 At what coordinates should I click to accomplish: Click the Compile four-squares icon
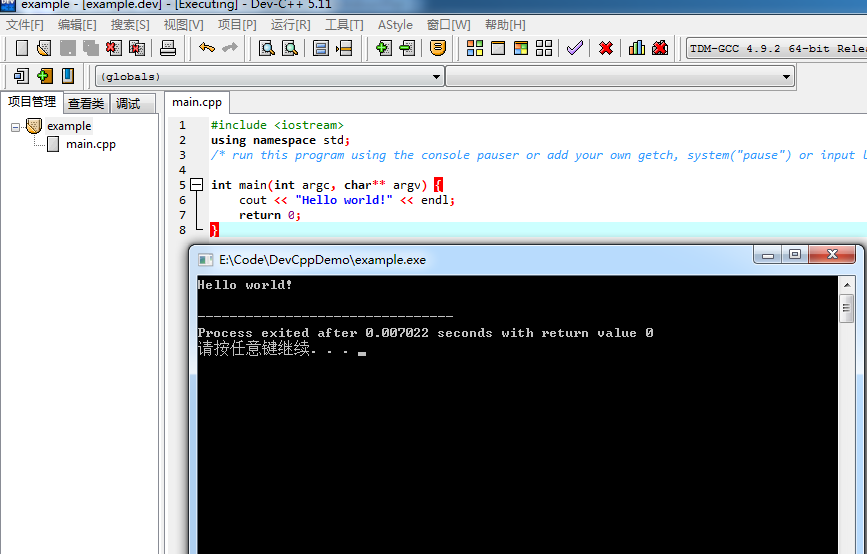474,48
